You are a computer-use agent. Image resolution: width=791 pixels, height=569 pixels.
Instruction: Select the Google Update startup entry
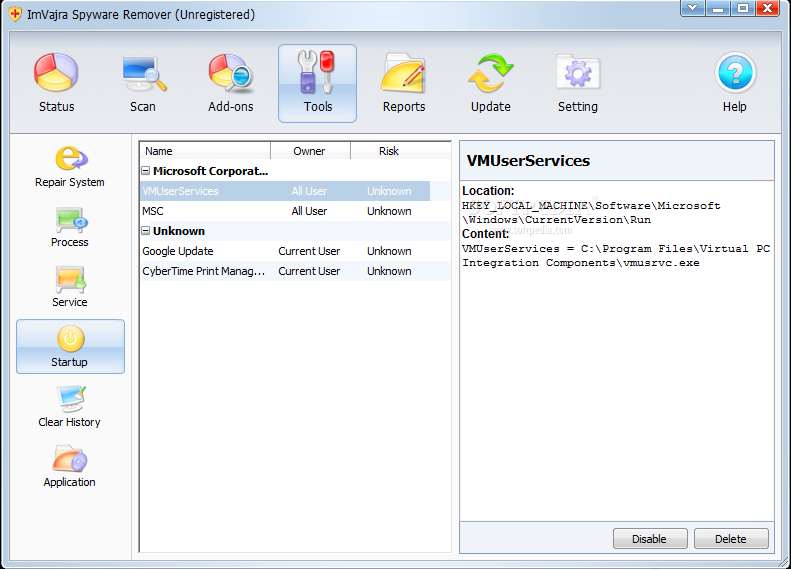pos(295,251)
